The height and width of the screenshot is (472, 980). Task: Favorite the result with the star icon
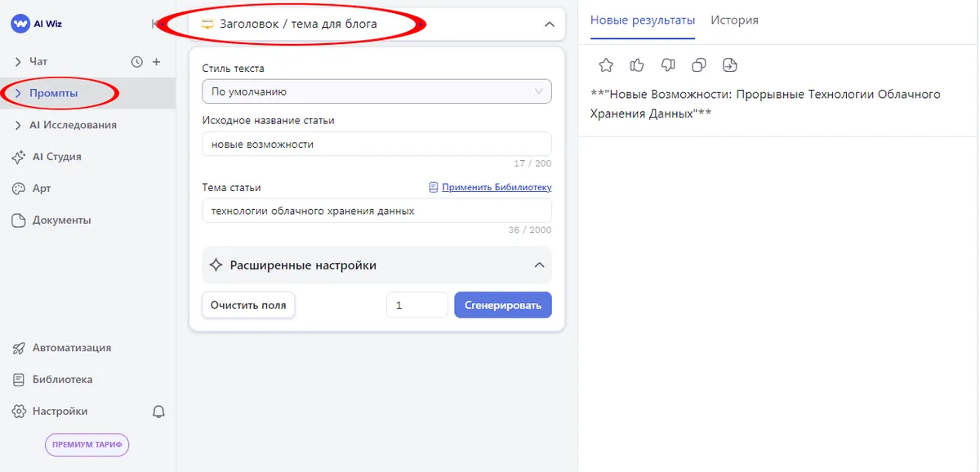pos(605,65)
